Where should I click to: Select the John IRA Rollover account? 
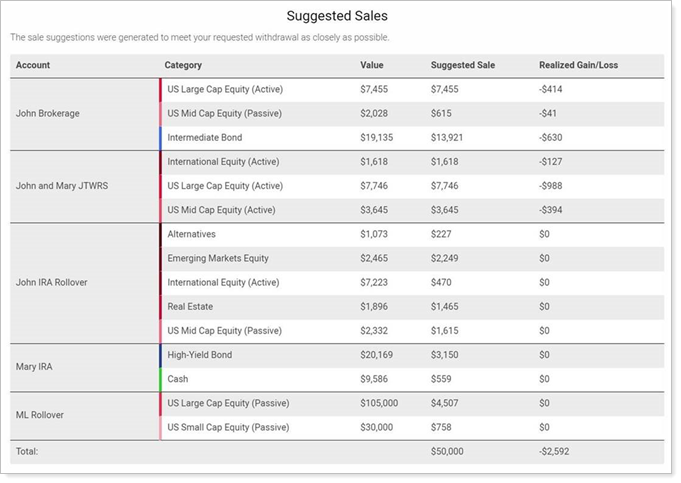click(52, 282)
